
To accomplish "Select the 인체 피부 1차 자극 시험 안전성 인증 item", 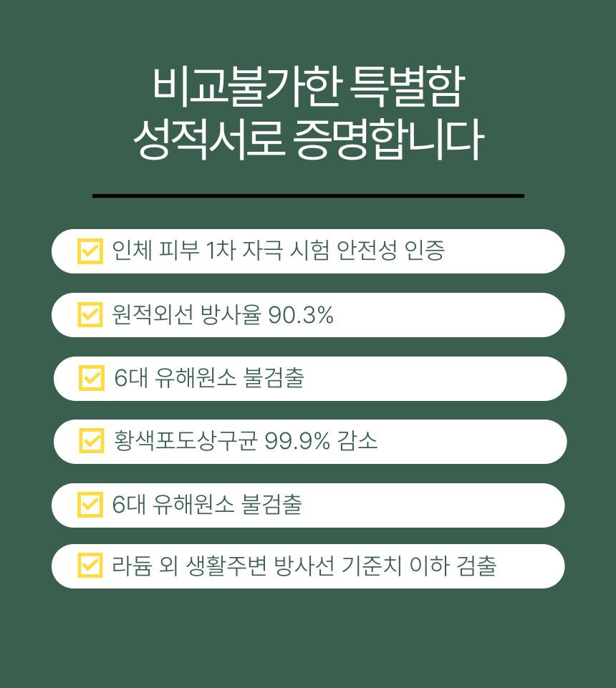I will [308, 251].
